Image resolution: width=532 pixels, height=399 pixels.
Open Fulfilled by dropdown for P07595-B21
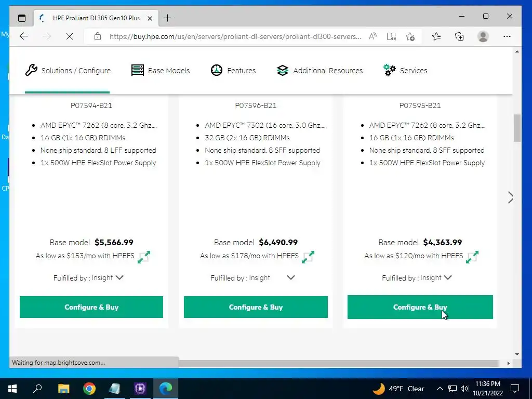tap(448, 277)
